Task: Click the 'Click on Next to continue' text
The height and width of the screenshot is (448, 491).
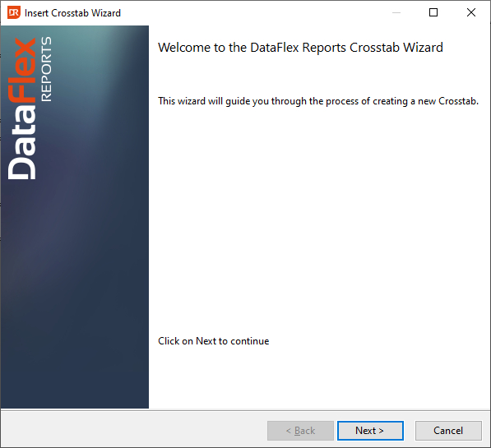Action: point(213,341)
